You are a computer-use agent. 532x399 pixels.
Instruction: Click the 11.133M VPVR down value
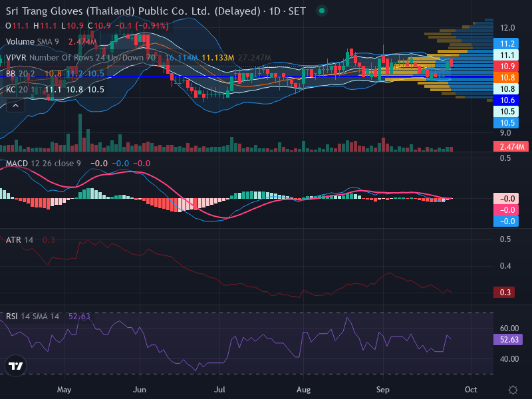coord(218,58)
